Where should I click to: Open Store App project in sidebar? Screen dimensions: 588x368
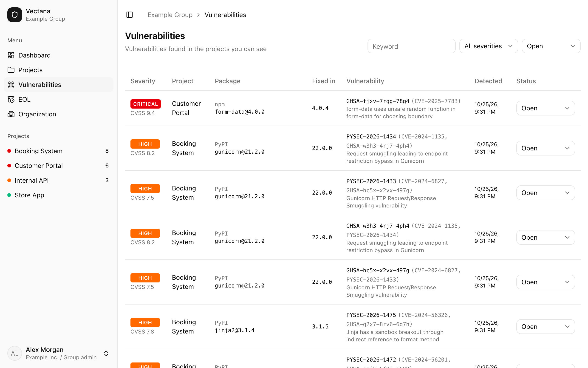(x=59, y=195)
